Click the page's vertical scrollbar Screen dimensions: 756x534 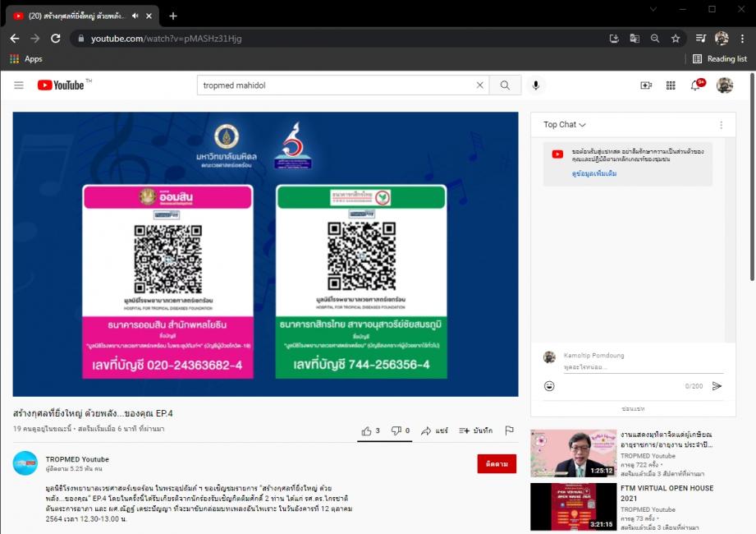752,177
